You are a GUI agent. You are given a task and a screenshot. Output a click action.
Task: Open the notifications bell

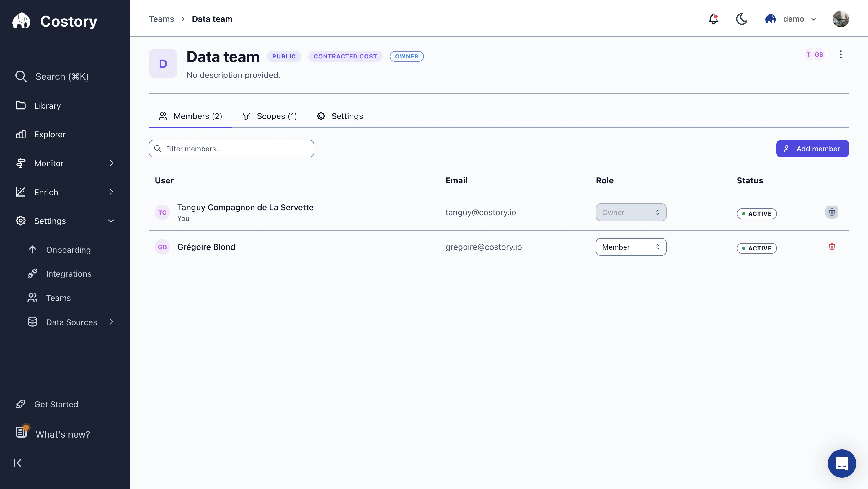713,19
